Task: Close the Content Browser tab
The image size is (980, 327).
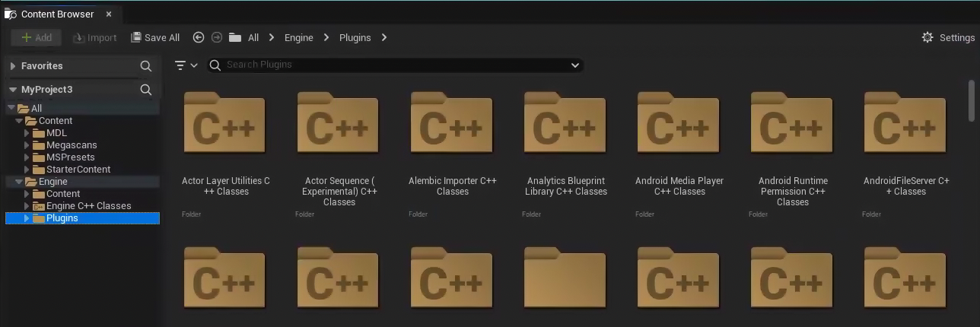Action: 109,14
